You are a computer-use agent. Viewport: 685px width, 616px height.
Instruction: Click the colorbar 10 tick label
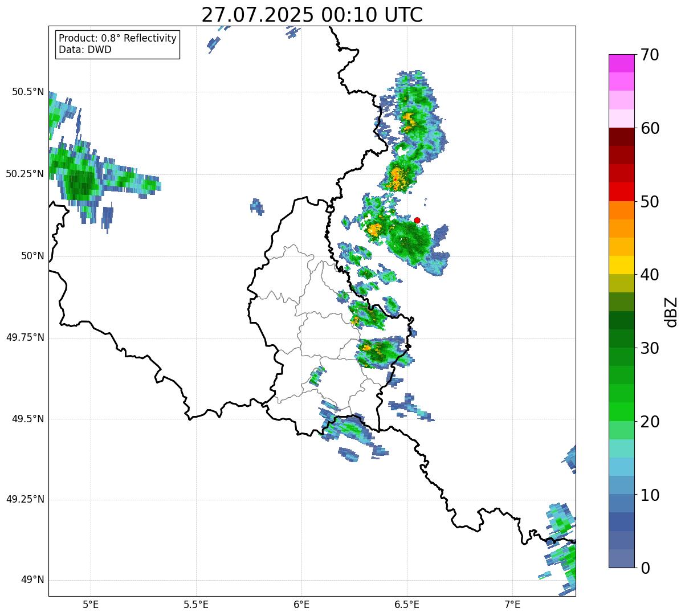(650, 495)
